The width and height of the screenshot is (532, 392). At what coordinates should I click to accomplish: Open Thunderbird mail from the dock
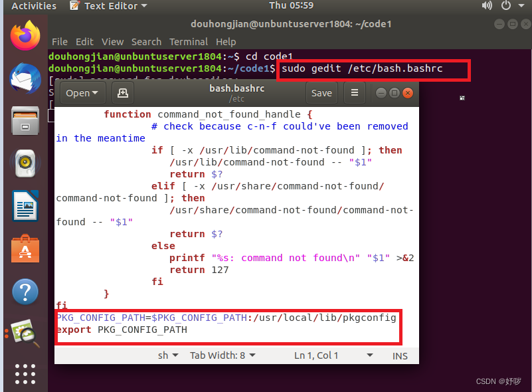[x=25, y=78]
